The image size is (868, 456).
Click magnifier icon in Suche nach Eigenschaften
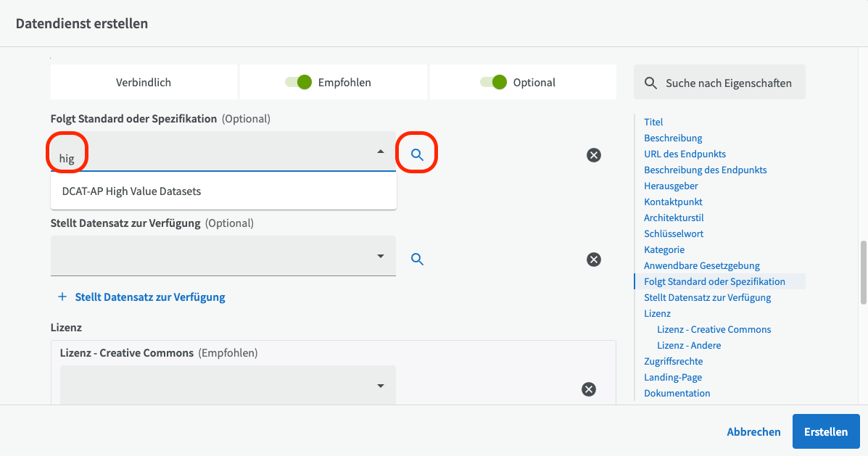click(650, 83)
